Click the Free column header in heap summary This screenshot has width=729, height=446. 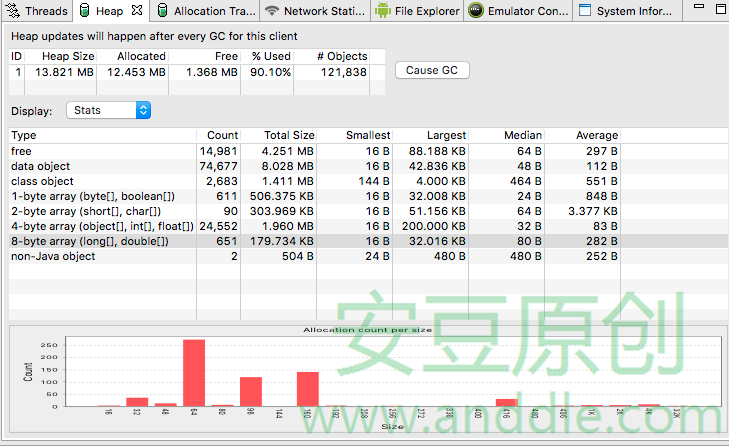pos(205,56)
